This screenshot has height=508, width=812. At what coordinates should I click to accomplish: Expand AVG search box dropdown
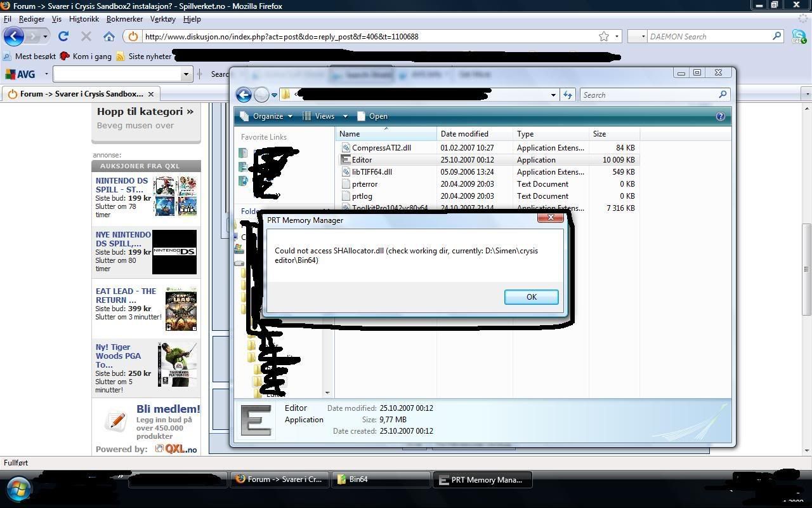[x=186, y=74]
